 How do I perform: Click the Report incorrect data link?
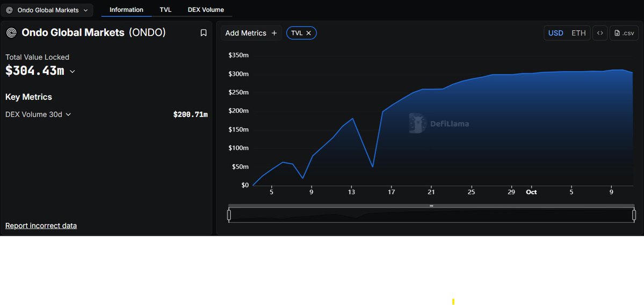pos(41,226)
